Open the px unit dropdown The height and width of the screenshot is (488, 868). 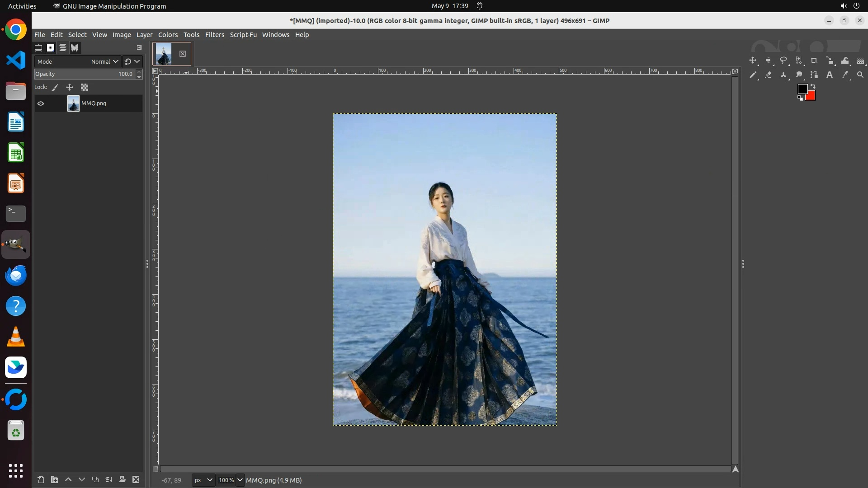(203, 480)
